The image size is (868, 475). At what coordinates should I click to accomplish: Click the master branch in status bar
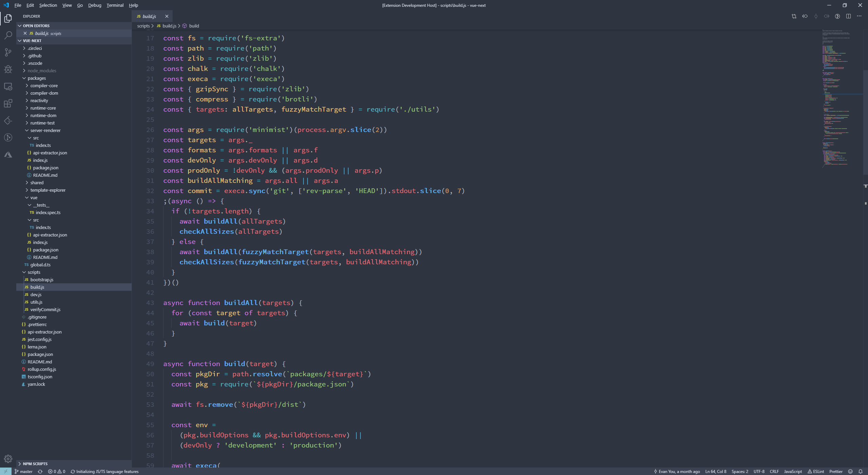click(24, 471)
